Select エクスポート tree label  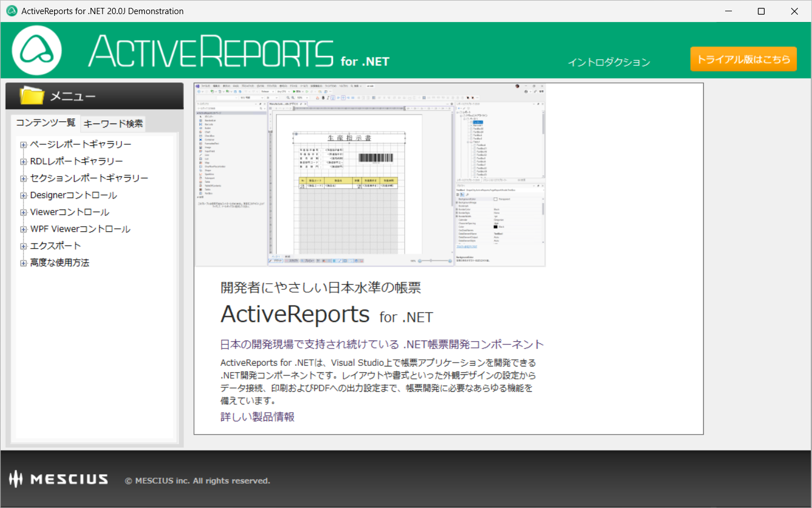pyautogui.click(x=55, y=246)
